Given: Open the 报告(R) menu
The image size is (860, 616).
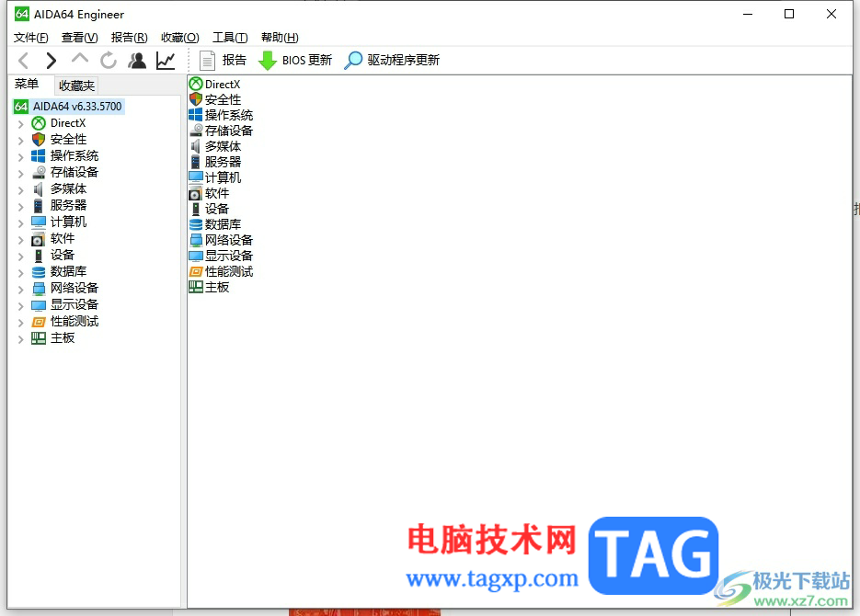Looking at the screenshot, I should click(129, 38).
